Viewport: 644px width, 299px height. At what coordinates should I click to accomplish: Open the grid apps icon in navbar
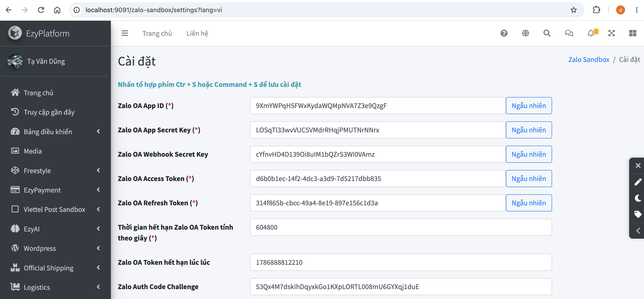pyautogui.click(x=633, y=33)
